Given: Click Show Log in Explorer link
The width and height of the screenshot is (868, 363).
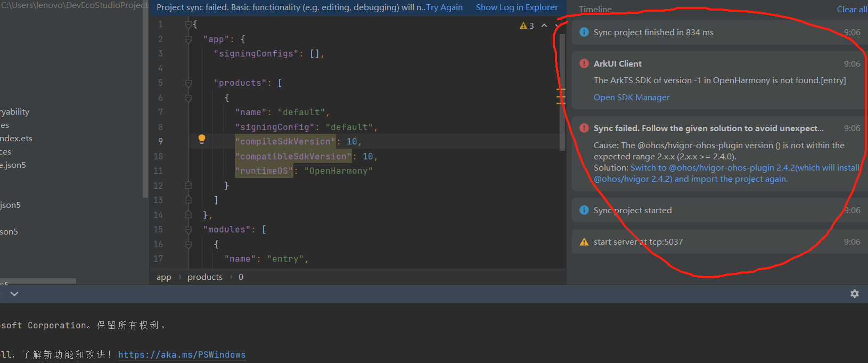Looking at the screenshot, I should [517, 7].
